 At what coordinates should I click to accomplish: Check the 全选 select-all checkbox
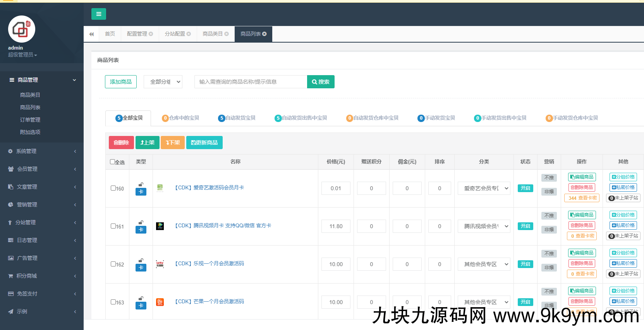click(112, 162)
